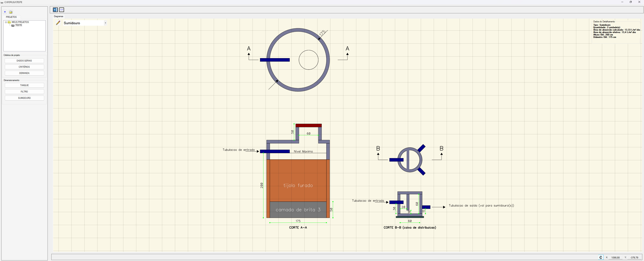Select the PROJETOS tab

coord(11,17)
